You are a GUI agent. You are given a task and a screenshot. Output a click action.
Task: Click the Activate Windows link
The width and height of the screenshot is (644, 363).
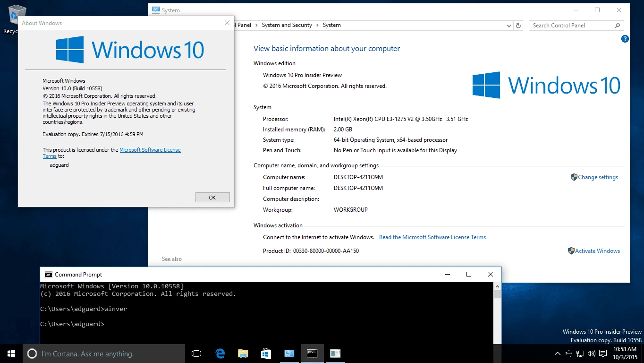click(597, 251)
